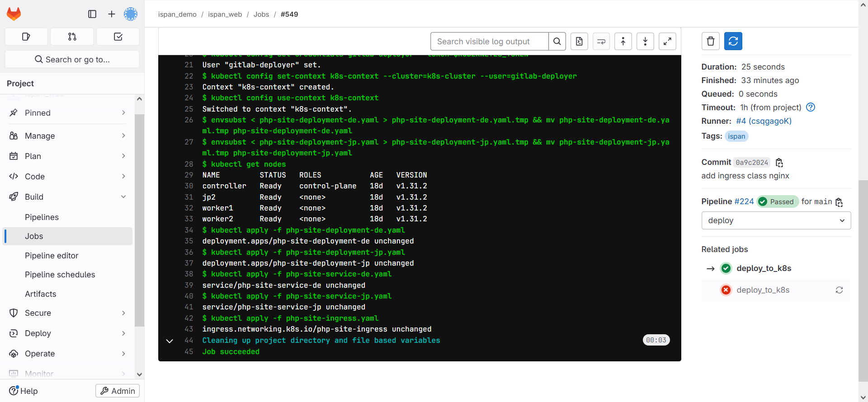The image size is (868, 402).
Task: Click the create new plus icon
Action: coord(112,14)
